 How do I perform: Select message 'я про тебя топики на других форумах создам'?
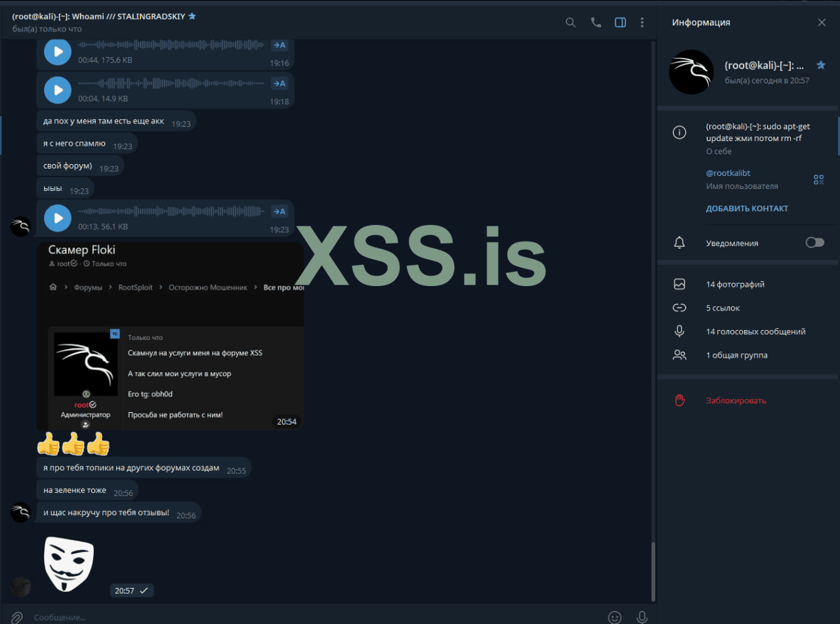pyautogui.click(x=144, y=468)
